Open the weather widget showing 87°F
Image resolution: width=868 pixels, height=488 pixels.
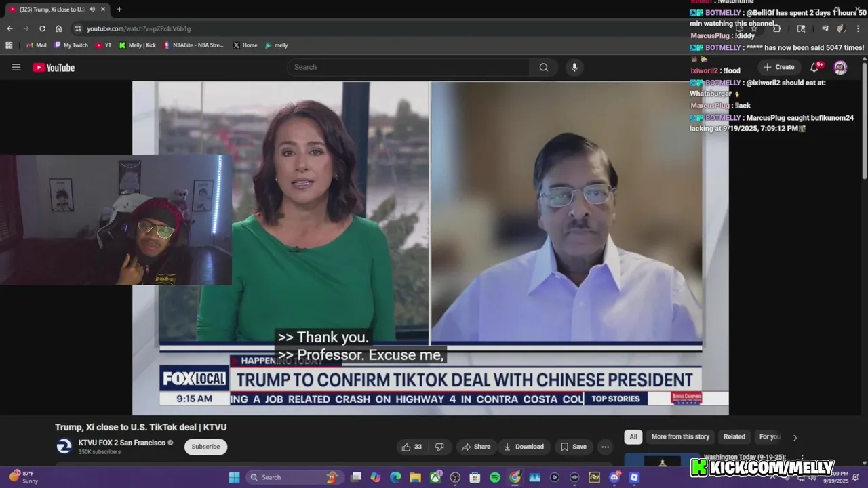coord(23,477)
